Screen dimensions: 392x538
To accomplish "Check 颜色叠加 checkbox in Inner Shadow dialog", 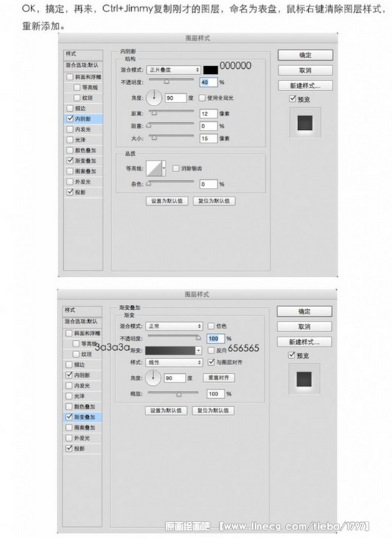I will point(70,151).
